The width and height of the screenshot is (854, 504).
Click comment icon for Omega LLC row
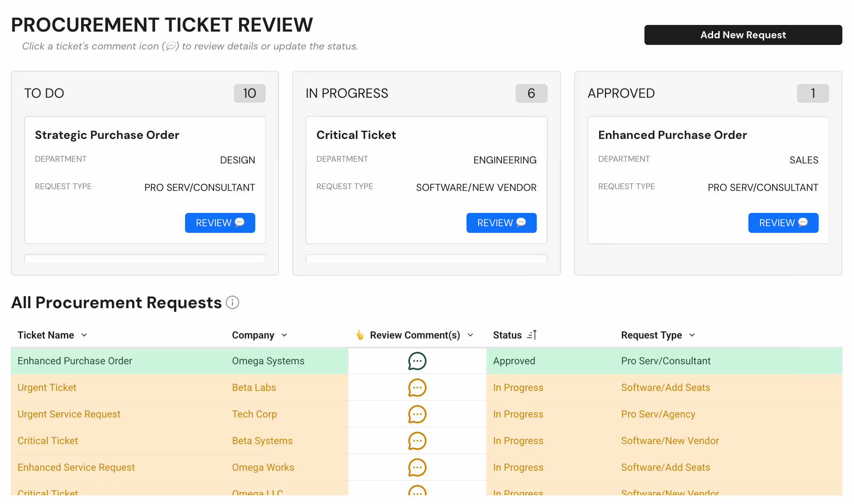(417, 492)
